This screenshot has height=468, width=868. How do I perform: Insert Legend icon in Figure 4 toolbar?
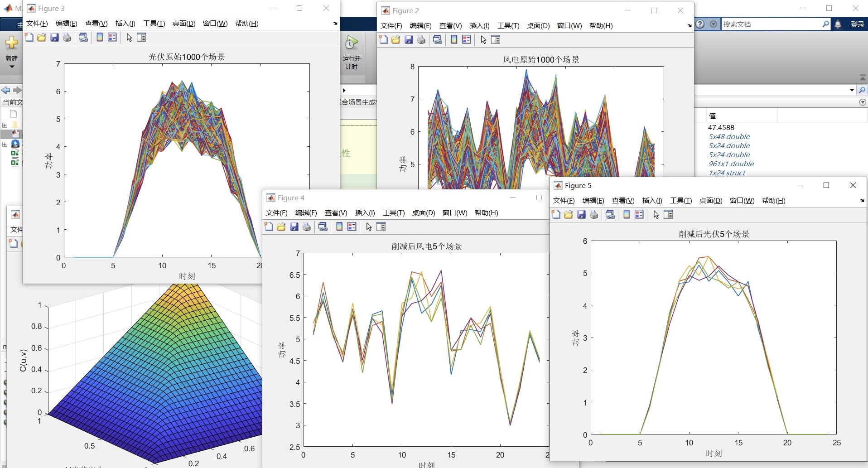click(x=352, y=227)
